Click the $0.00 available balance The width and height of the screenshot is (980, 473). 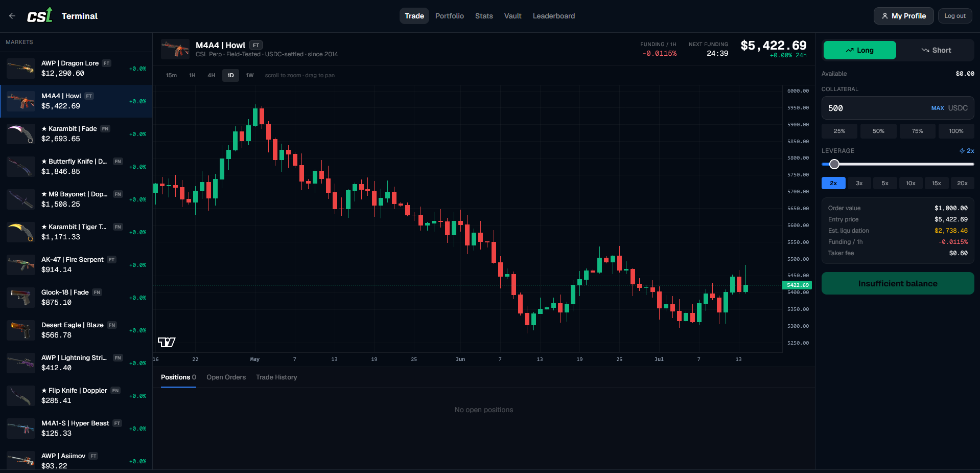coord(965,74)
